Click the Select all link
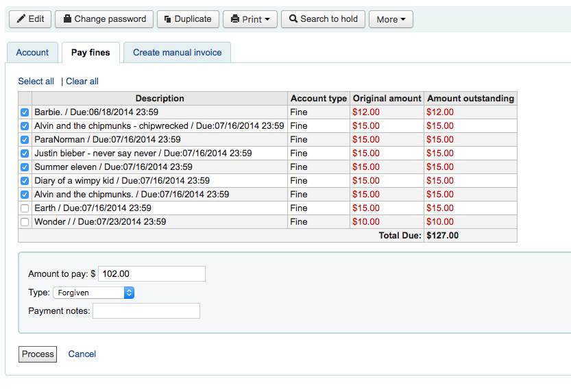 (x=36, y=82)
